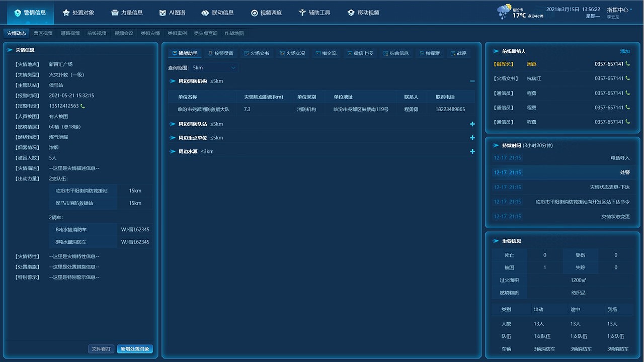This screenshot has width=644, height=362.
Task: Switch to the 道路视频 tab
Action: click(x=70, y=33)
